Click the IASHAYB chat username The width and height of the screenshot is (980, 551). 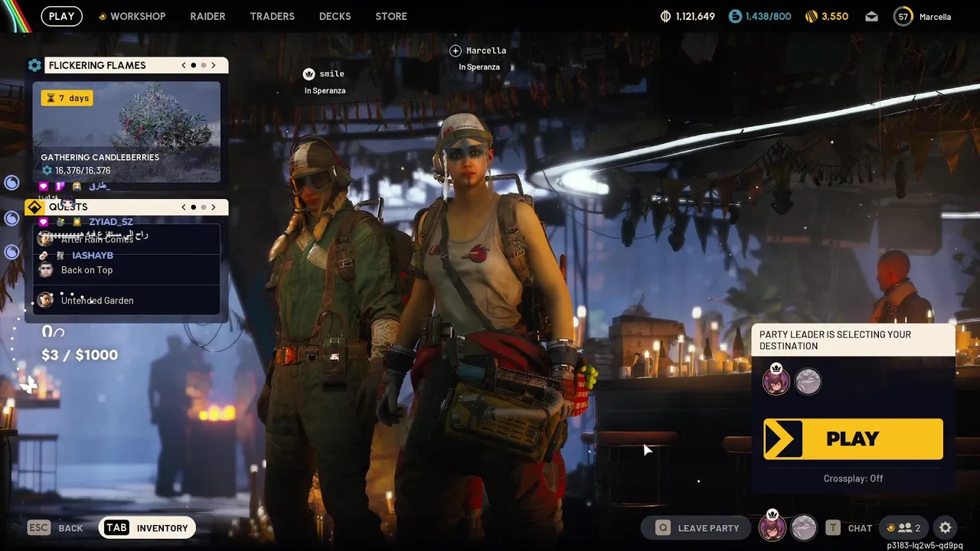pyautogui.click(x=93, y=256)
